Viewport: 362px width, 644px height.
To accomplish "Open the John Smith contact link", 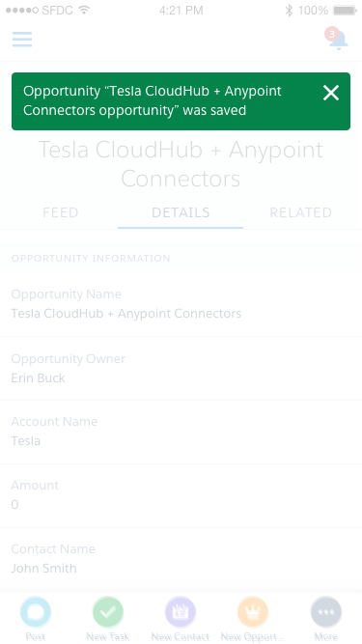I will [x=43, y=569].
